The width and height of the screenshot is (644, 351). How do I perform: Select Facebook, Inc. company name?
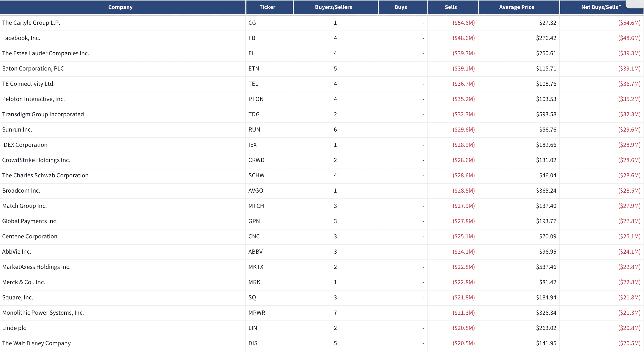point(21,38)
